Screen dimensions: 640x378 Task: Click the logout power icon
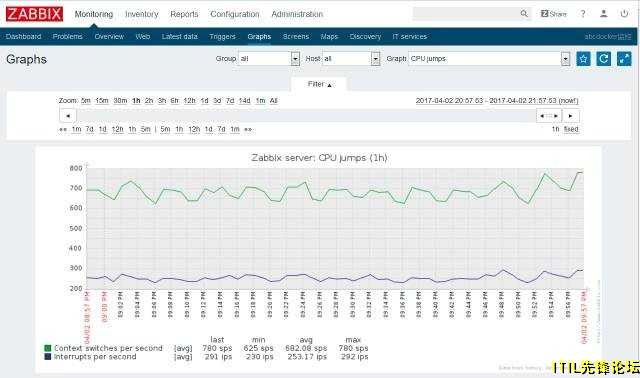(x=624, y=14)
